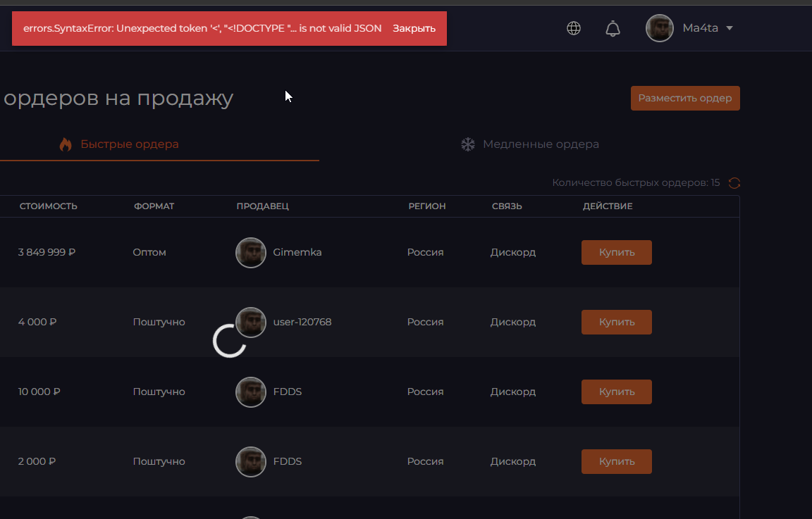The height and width of the screenshot is (519, 812).
Task: Click Дискорд in Gimemka row
Action: point(512,253)
